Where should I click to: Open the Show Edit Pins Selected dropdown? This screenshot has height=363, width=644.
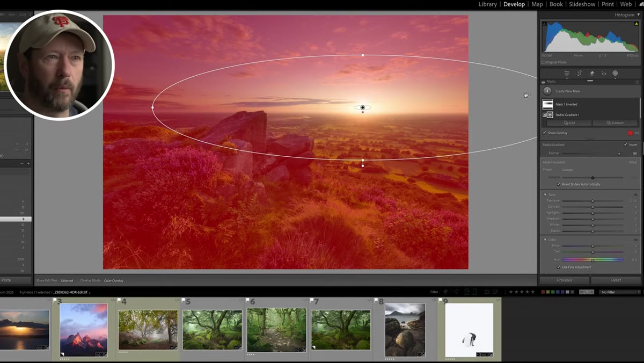(67, 281)
